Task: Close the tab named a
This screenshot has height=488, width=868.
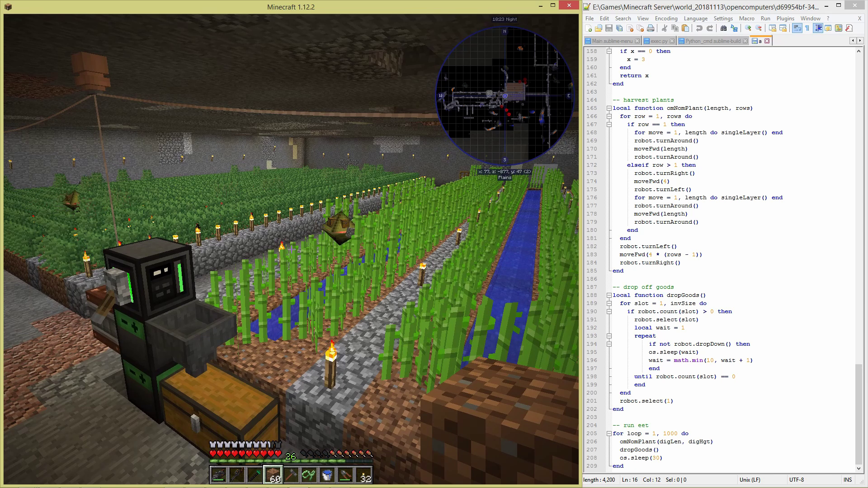Action: coord(767,41)
